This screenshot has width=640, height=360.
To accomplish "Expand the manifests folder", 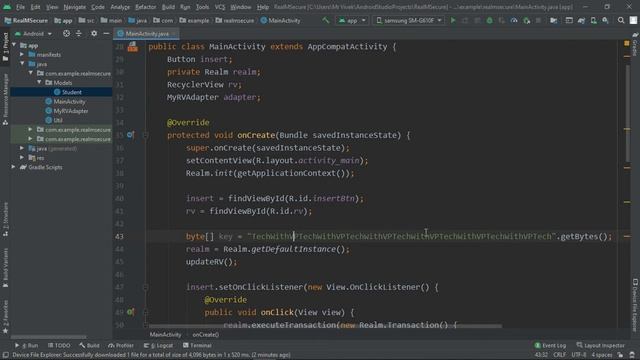I will 22,54.
